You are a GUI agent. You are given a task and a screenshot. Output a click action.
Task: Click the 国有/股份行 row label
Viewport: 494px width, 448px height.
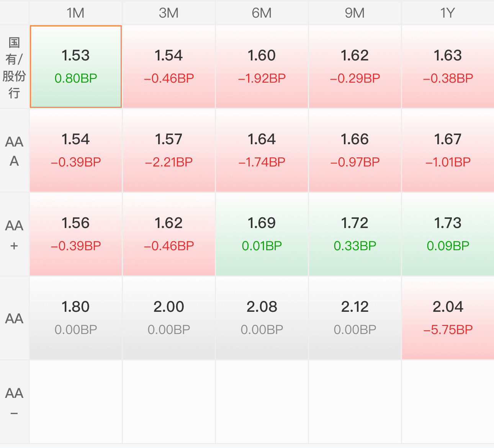[x=14, y=67]
